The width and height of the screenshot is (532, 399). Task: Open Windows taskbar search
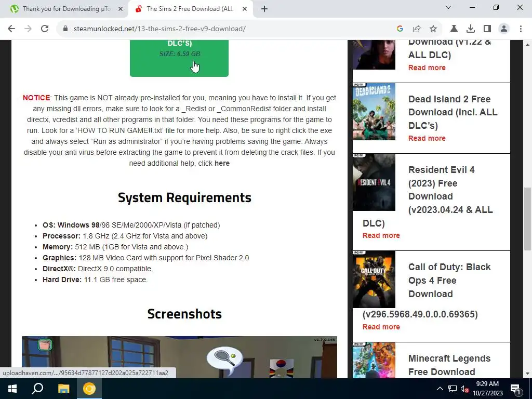point(37,389)
